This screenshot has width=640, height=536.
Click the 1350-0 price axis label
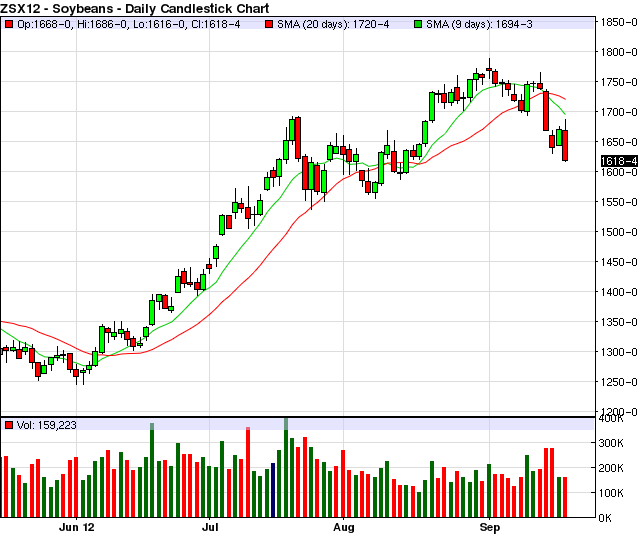click(619, 322)
